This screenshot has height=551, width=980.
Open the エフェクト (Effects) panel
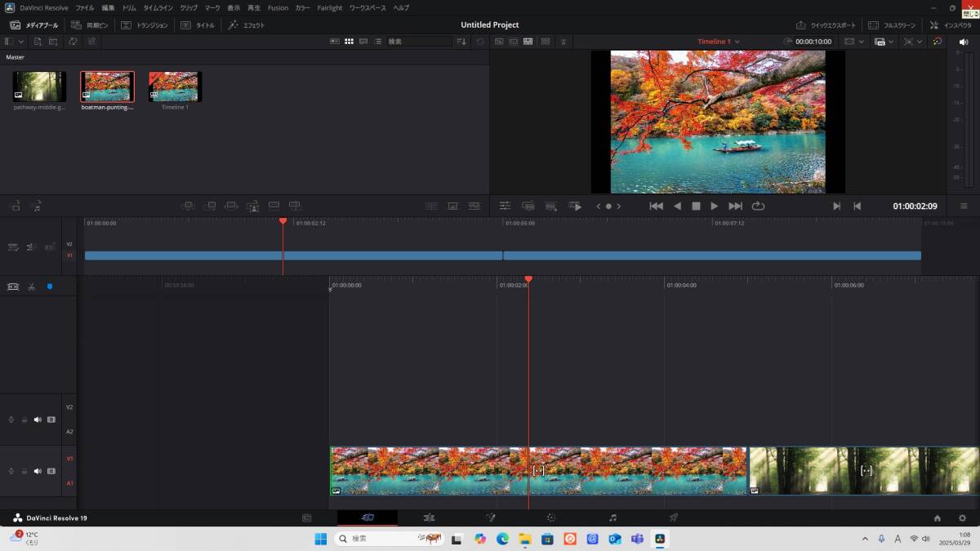(x=246, y=25)
